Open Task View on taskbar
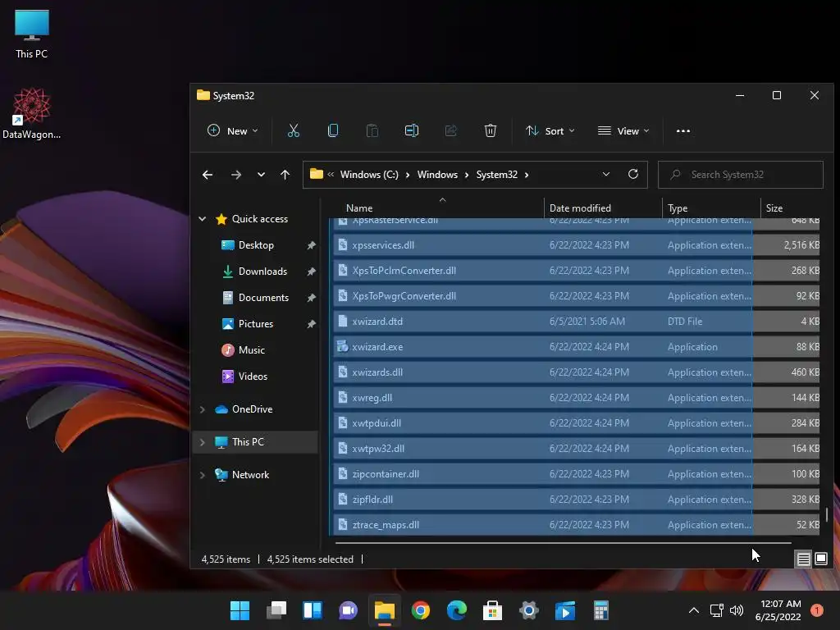The width and height of the screenshot is (840, 630). pos(276,610)
